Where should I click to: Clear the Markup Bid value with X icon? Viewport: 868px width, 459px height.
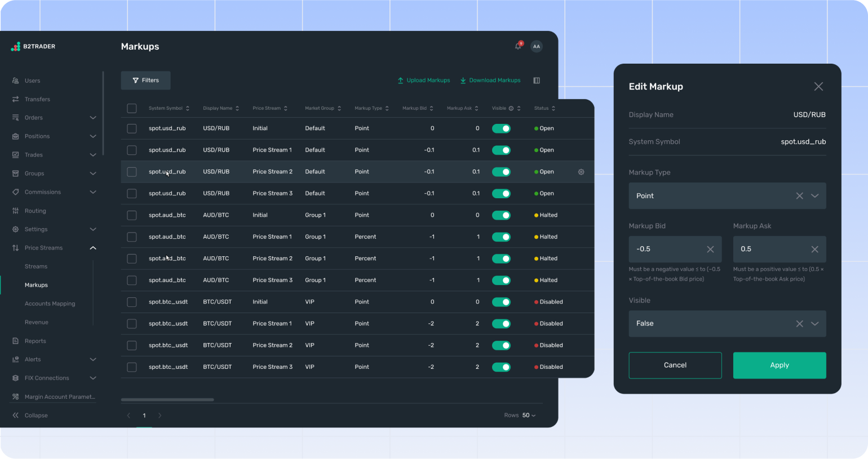(710, 249)
